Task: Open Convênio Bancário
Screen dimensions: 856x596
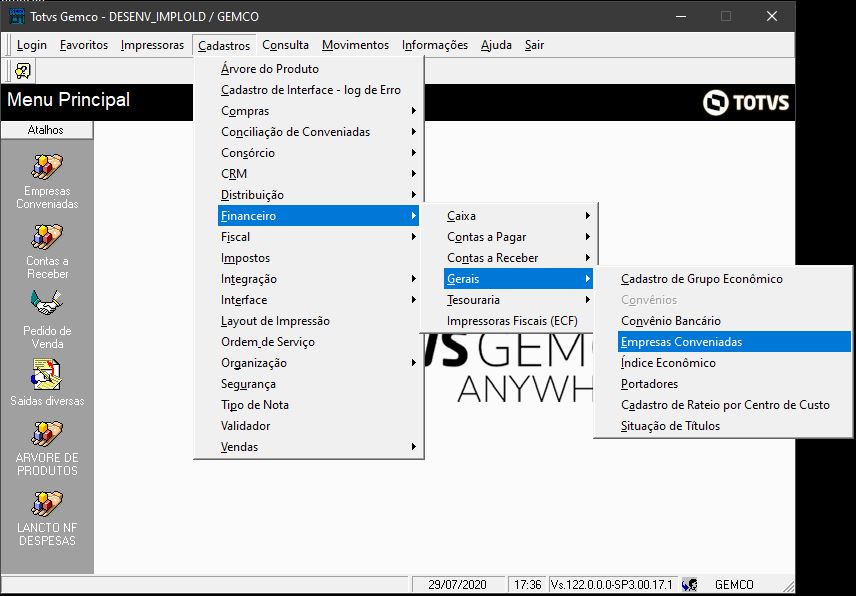Action: (734, 321)
